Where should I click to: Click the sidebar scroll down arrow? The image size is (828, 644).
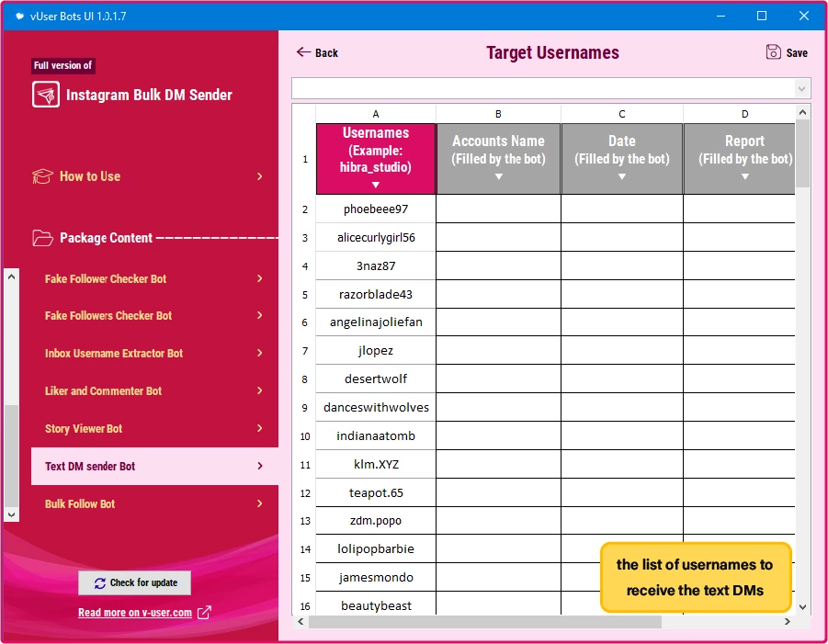pos(12,514)
